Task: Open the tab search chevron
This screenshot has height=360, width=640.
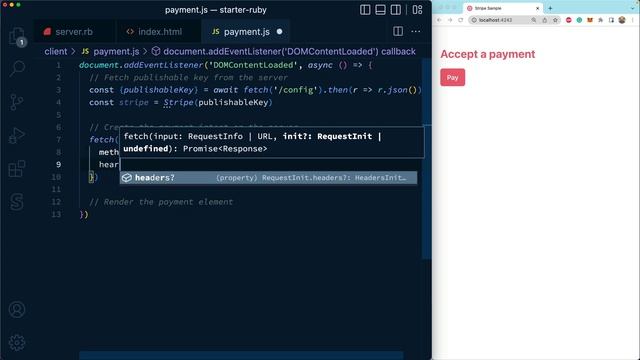Action: coord(633,8)
